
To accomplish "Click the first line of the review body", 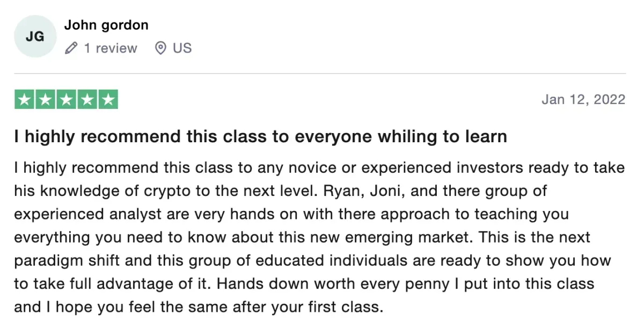I will 319,167.
